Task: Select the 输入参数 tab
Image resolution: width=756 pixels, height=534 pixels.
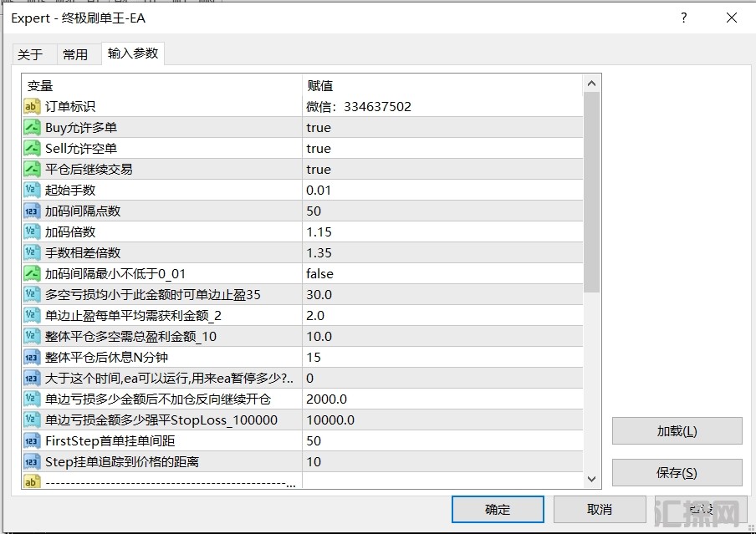Action: click(x=133, y=53)
